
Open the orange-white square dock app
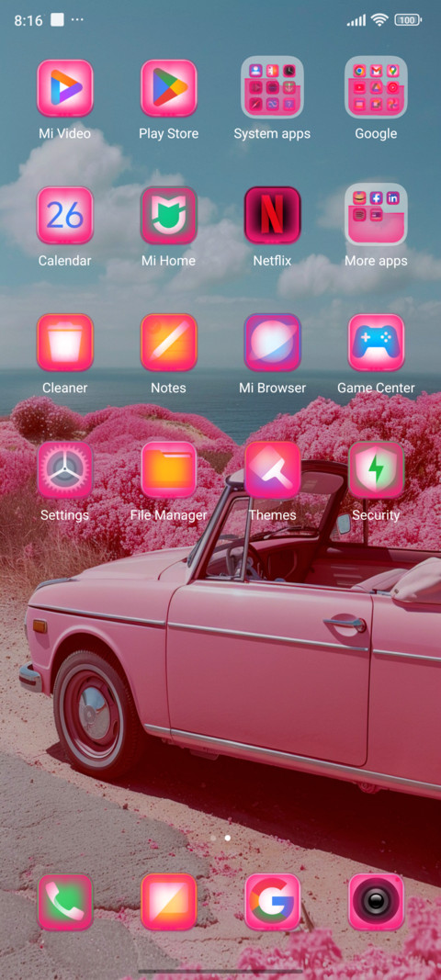pyautogui.click(x=168, y=902)
